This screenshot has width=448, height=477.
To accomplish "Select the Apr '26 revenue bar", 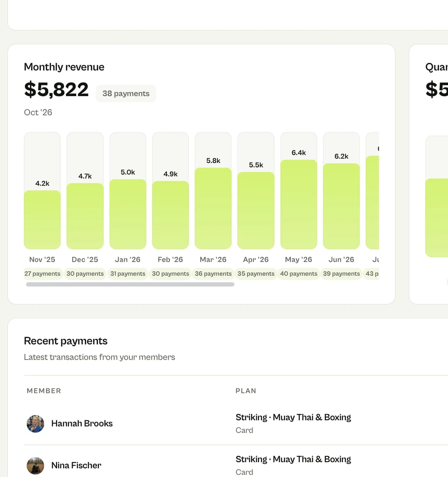I will point(256,211).
